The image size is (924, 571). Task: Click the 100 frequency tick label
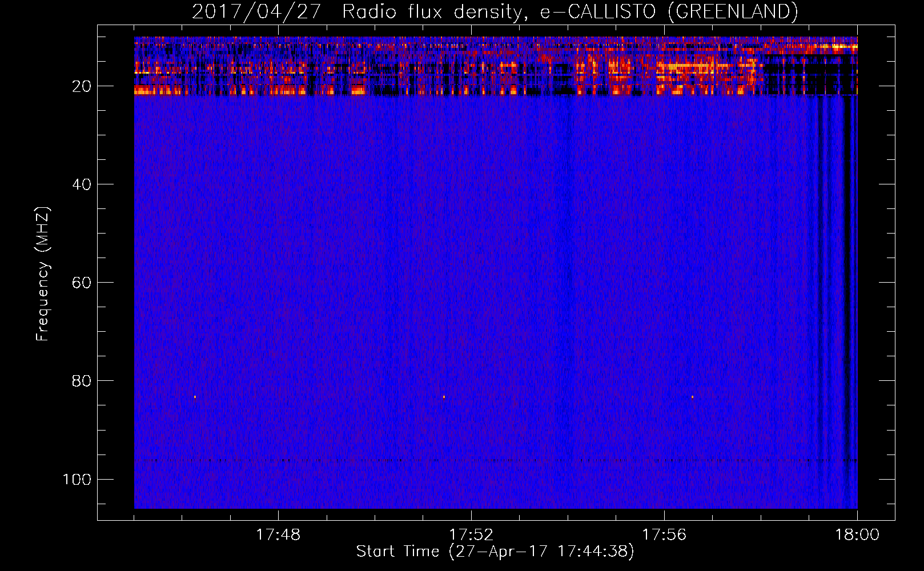tap(77, 479)
